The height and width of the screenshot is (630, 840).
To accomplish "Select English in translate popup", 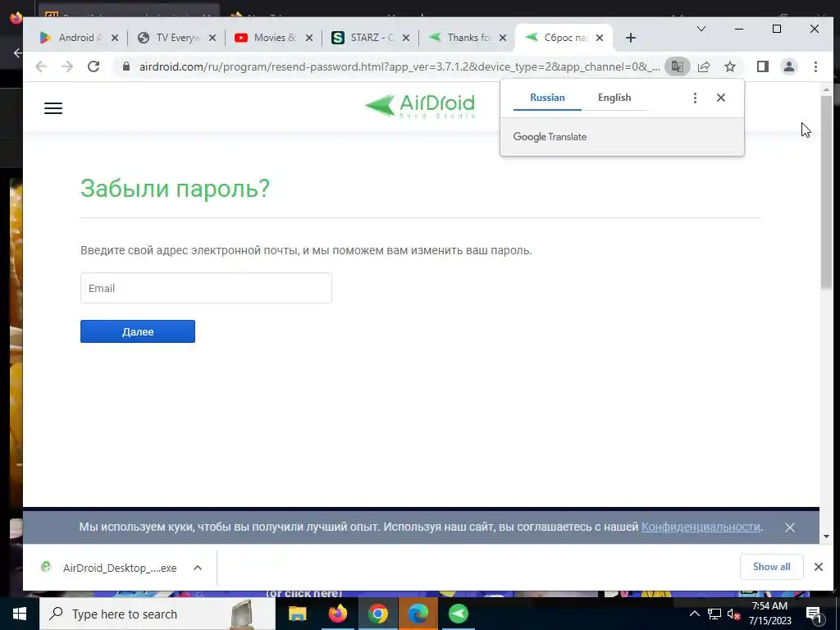I will point(614,98).
